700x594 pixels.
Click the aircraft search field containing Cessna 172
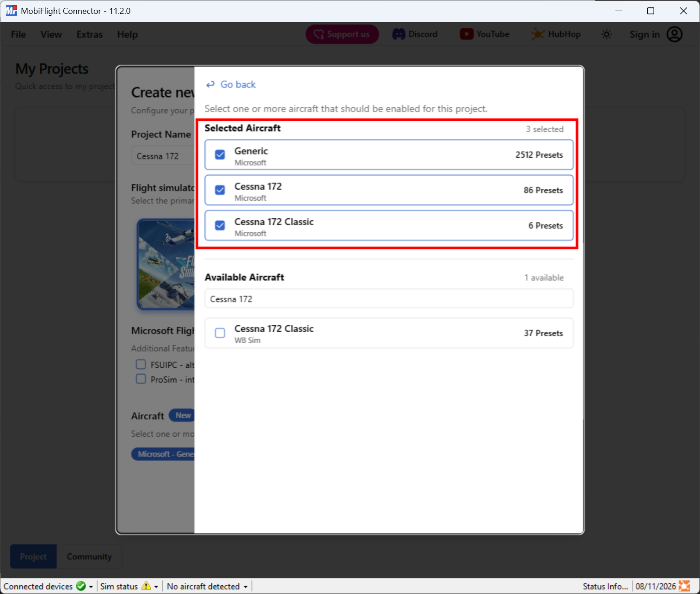(x=389, y=299)
